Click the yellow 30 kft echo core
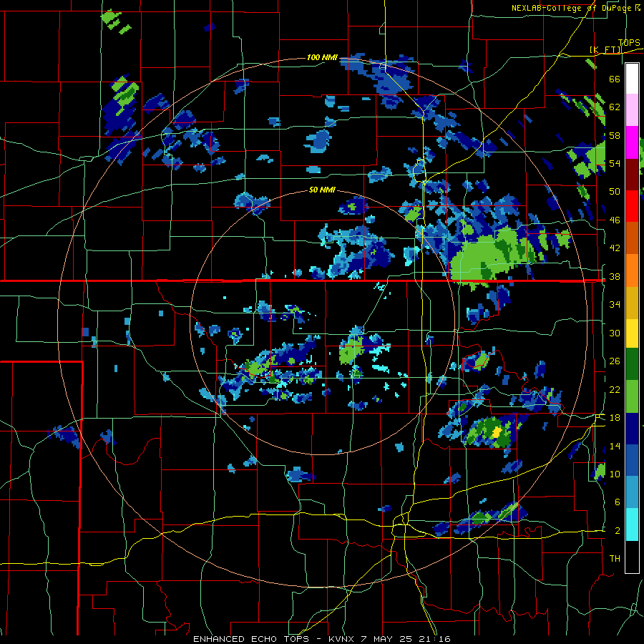This screenshot has width=644, height=644. tap(497, 431)
